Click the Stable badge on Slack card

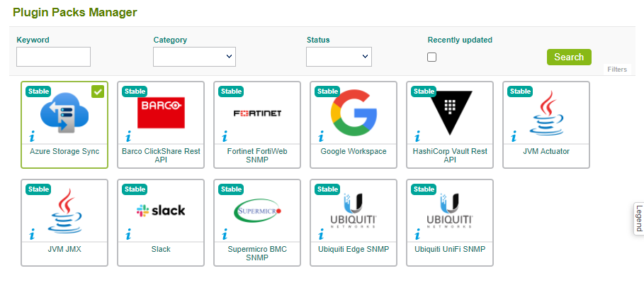[x=135, y=189]
